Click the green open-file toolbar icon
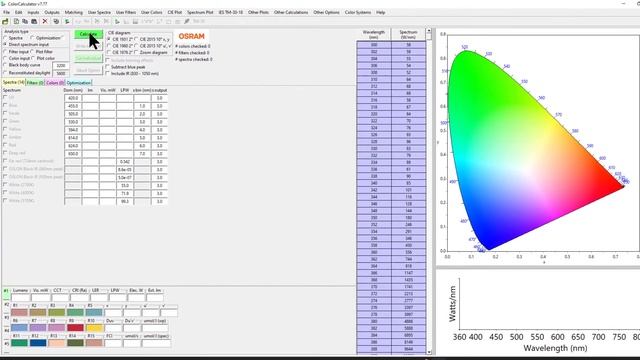The width and height of the screenshot is (640, 360). click(5, 21)
